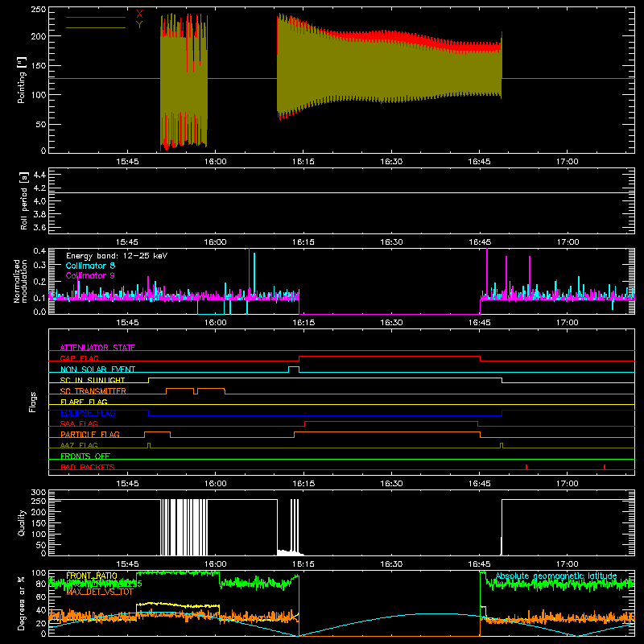Click the 'Flags' y-axis title
This screenshot has width=644, height=644.
click(x=32, y=402)
